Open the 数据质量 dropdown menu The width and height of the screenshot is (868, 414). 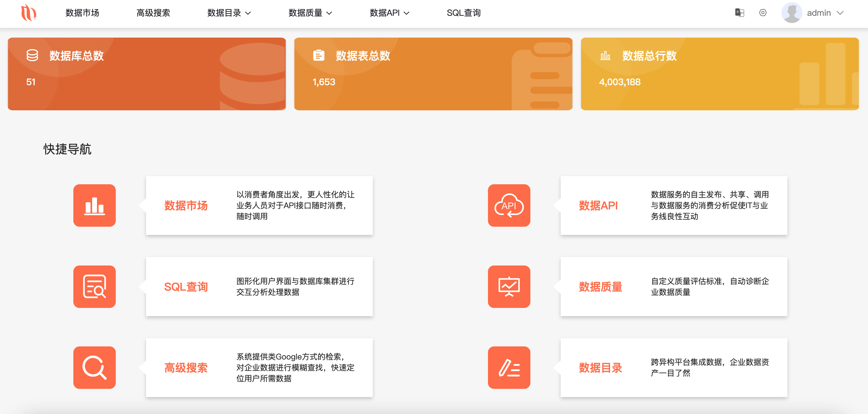point(310,13)
